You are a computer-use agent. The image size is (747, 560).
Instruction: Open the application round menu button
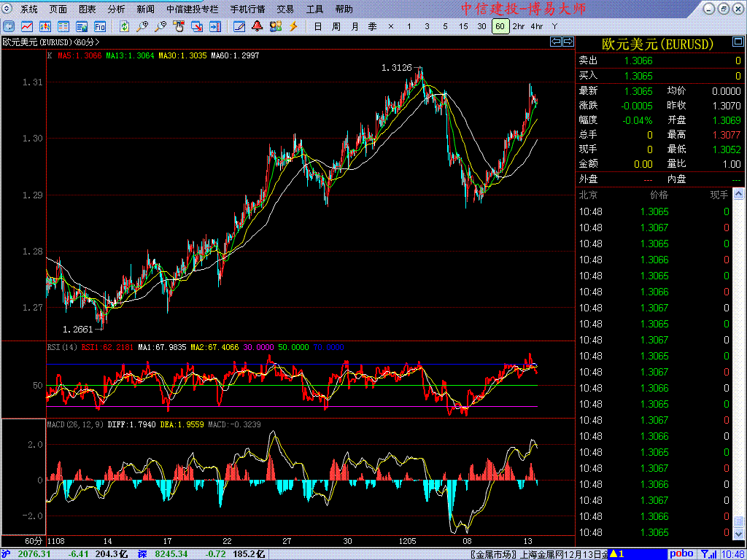click(x=6, y=9)
